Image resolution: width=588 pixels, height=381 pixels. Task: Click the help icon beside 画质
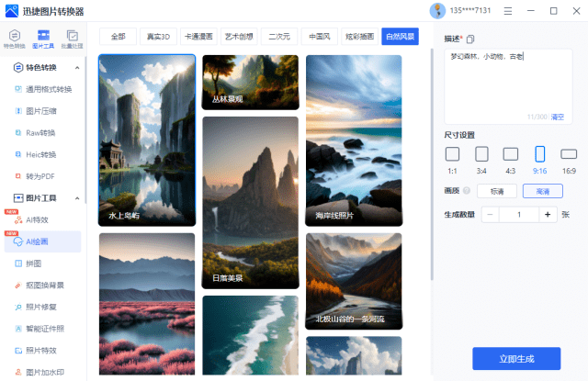click(467, 191)
